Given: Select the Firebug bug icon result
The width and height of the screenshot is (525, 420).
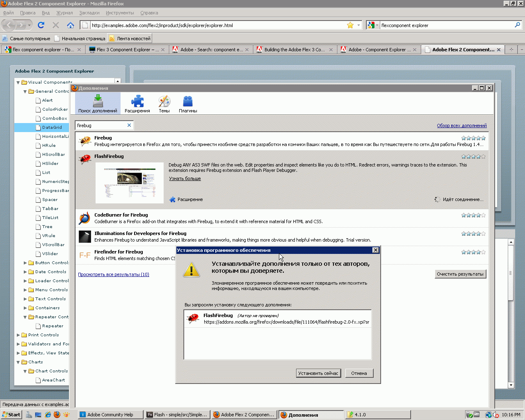Looking at the screenshot, I should coord(85,141).
